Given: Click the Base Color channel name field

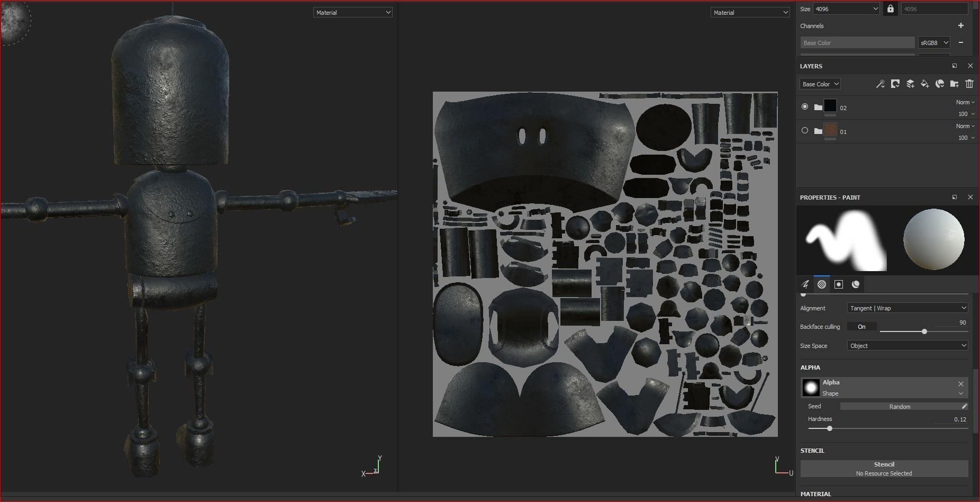Looking at the screenshot, I should click(x=857, y=42).
